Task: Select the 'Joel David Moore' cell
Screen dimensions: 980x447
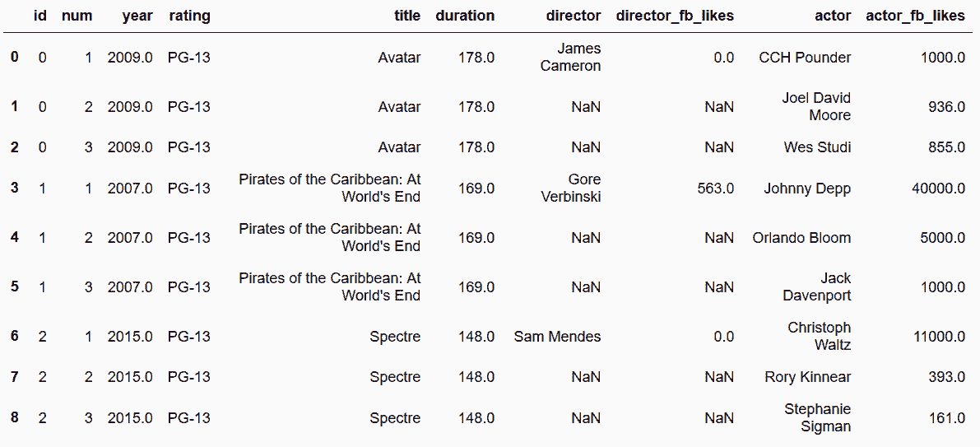Action: [x=816, y=106]
